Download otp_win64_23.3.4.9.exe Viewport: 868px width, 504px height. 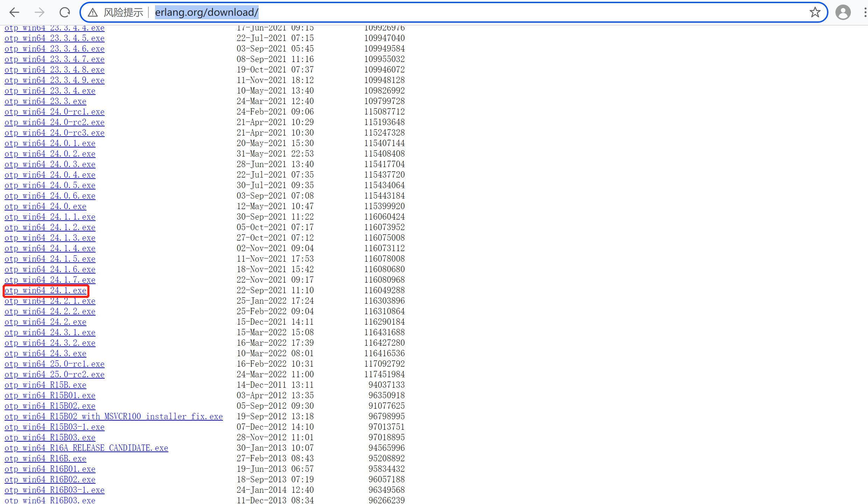coord(55,80)
